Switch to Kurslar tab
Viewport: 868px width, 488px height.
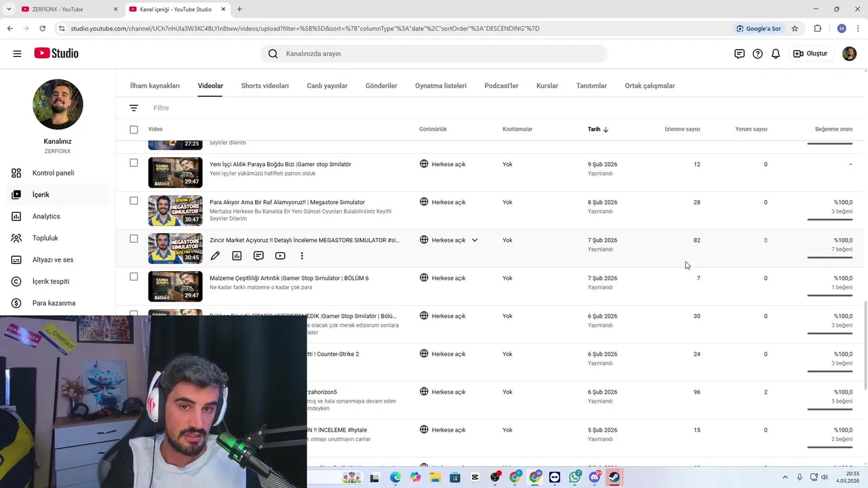click(x=547, y=85)
